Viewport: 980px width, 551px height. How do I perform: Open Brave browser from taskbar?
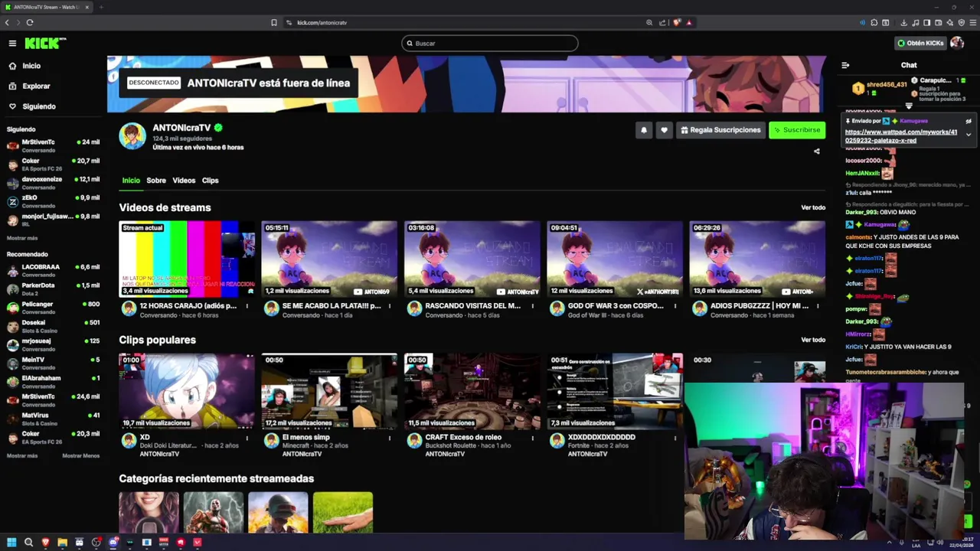[x=45, y=543]
